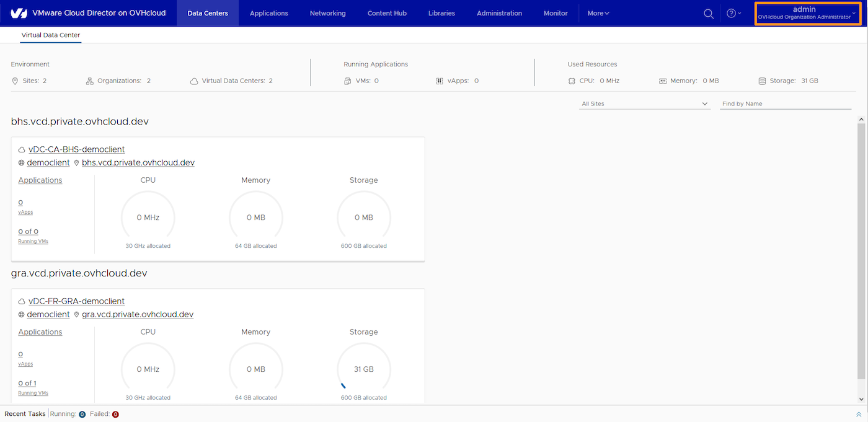This screenshot has height=422, width=868.
Task: Expand the admin user account menu
Action: pos(807,13)
